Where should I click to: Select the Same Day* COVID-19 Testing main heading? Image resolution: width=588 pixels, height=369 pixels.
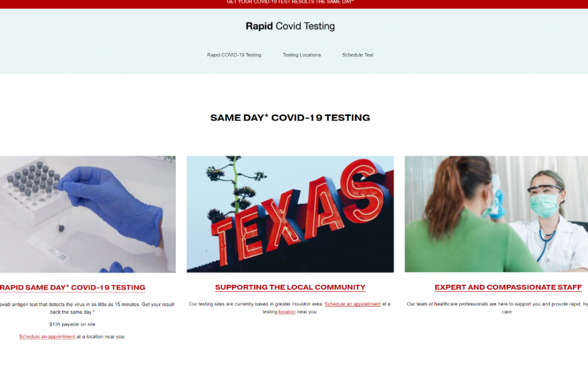click(290, 118)
